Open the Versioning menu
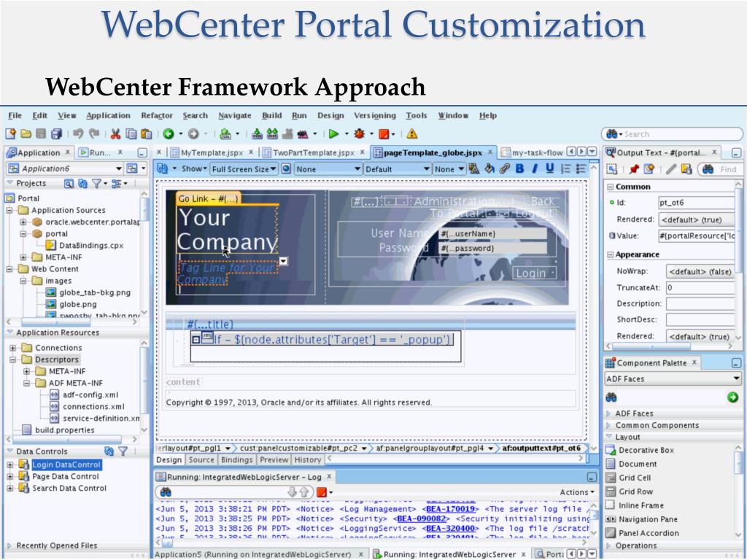This screenshot has width=747, height=560. [374, 115]
